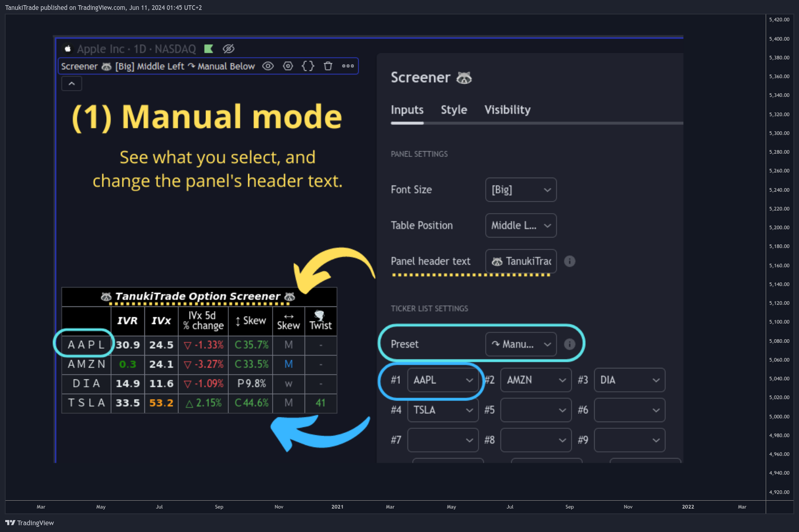Open more options three-dots on Screener
This screenshot has height=532, width=799.
tap(348, 66)
